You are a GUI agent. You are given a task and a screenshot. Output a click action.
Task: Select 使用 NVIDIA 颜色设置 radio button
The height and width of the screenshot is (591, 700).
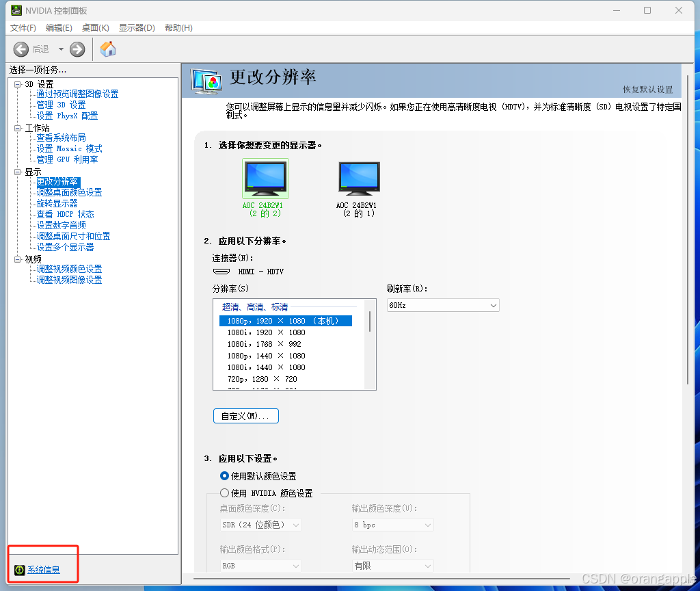(224, 492)
